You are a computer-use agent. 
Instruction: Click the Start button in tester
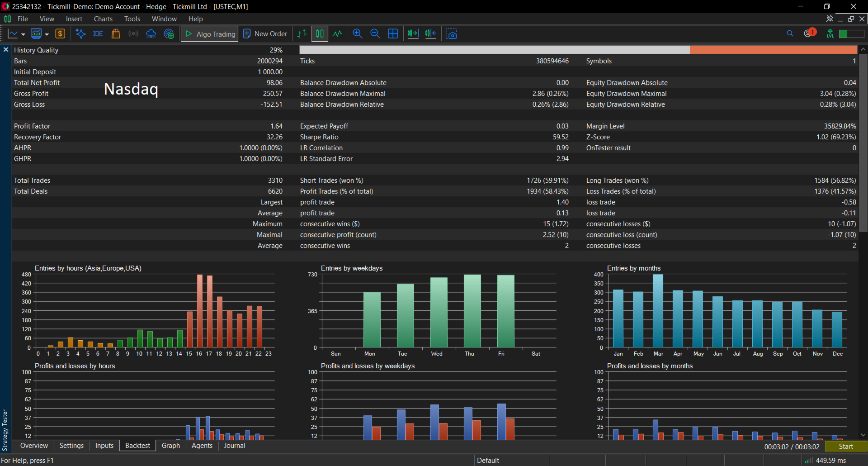tap(846, 447)
